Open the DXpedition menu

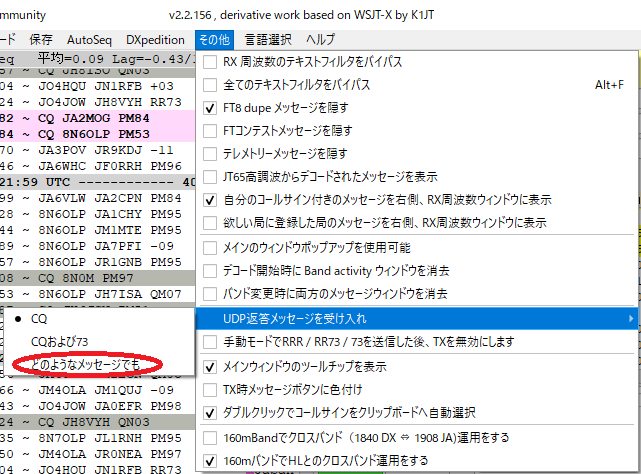point(155,40)
